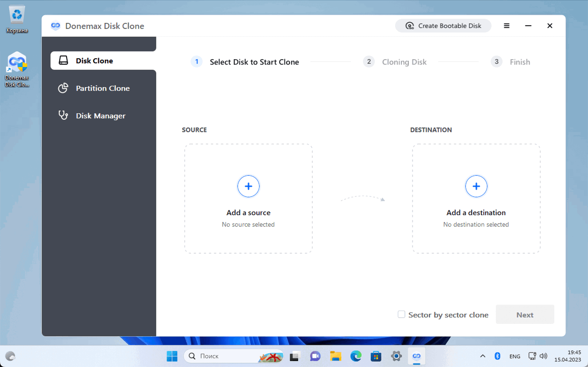Image resolution: width=588 pixels, height=367 pixels.
Task: Click step 1 Select Disk to Start Clone
Action: pos(245,62)
